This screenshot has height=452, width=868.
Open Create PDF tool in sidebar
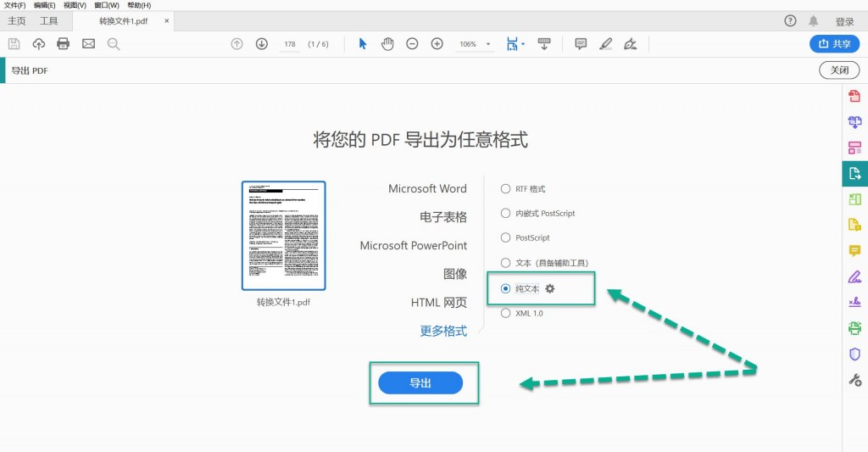pyautogui.click(x=854, y=96)
